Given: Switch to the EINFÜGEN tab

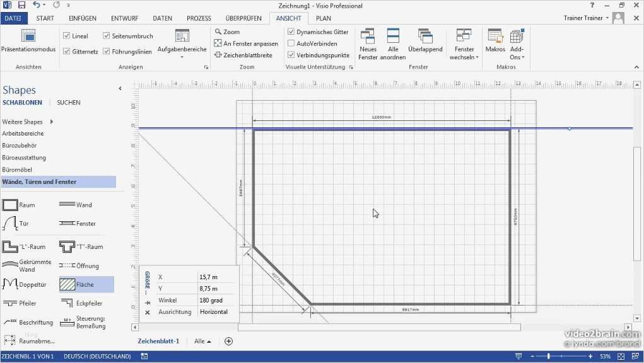Looking at the screenshot, I should tap(83, 18).
